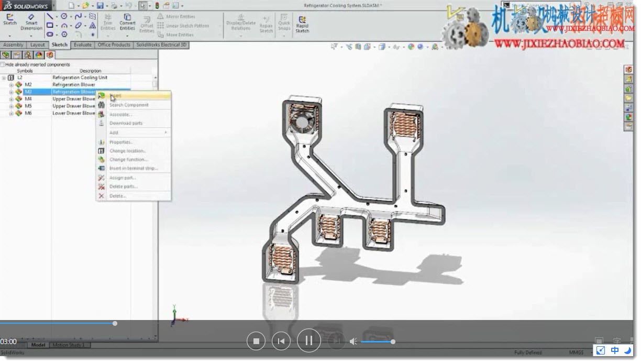The height and width of the screenshot is (364, 641).
Task: Stop the video with the stop button
Action: tap(256, 341)
